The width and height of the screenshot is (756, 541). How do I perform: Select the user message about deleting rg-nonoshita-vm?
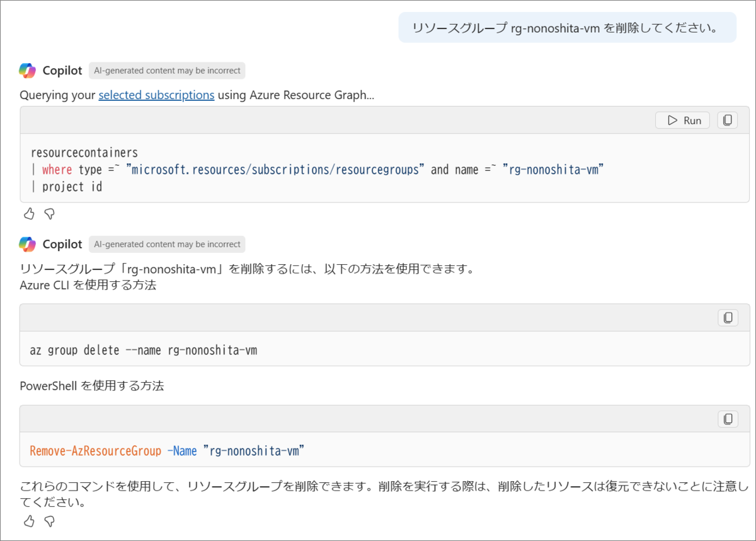(567, 28)
